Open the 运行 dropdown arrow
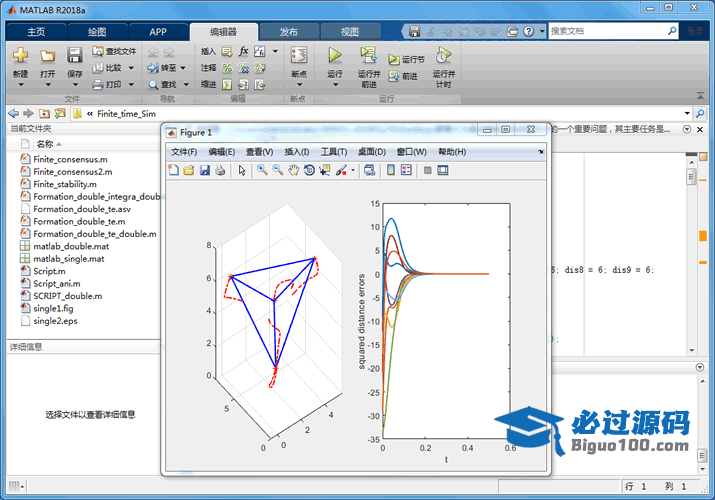The image size is (715, 500). click(335, 85)
